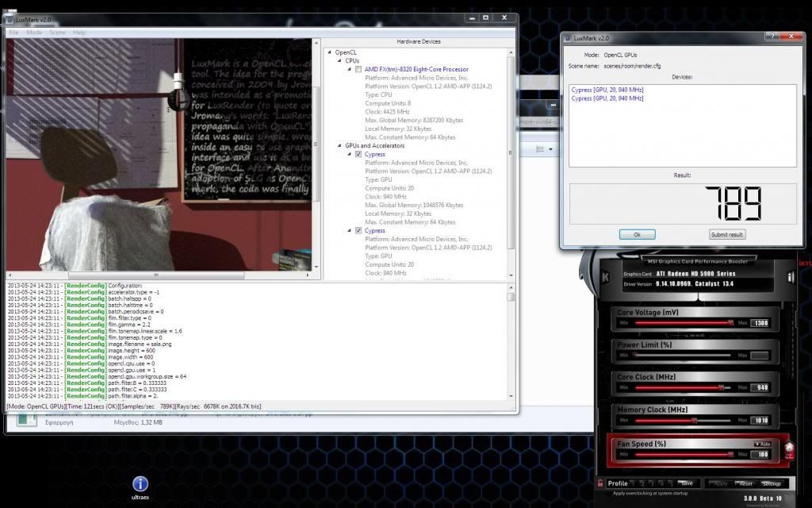812x508 pixels.
Task: Click the Afterburner Apply button
Action: coord(720,483)
